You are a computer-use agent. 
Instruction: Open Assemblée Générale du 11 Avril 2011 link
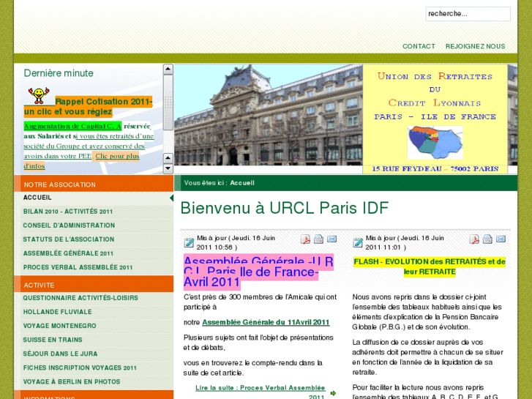266,322
